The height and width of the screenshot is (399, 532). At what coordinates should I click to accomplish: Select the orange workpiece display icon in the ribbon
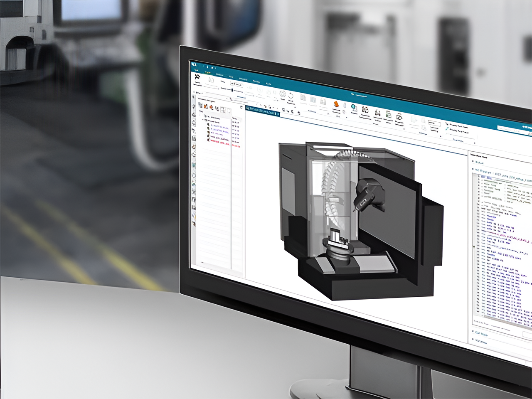pyautogui.click(x=337, y=105)
